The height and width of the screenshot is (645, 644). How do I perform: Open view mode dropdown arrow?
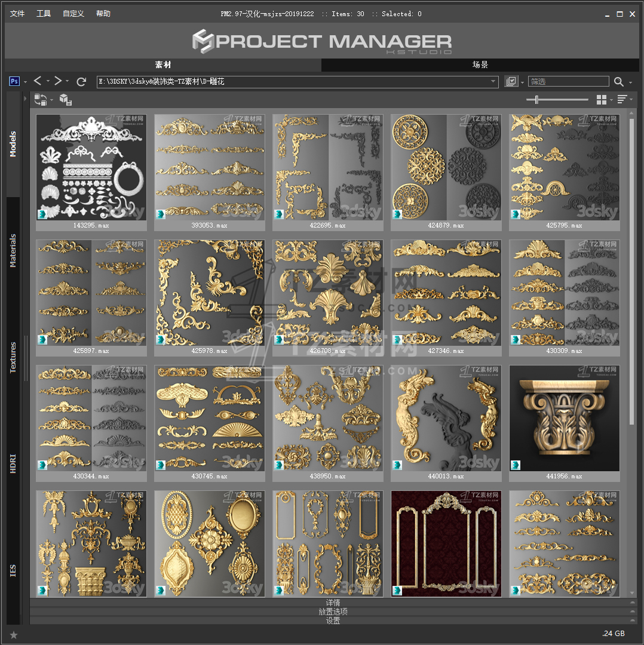pyautogui.click(x=611, y=100)
